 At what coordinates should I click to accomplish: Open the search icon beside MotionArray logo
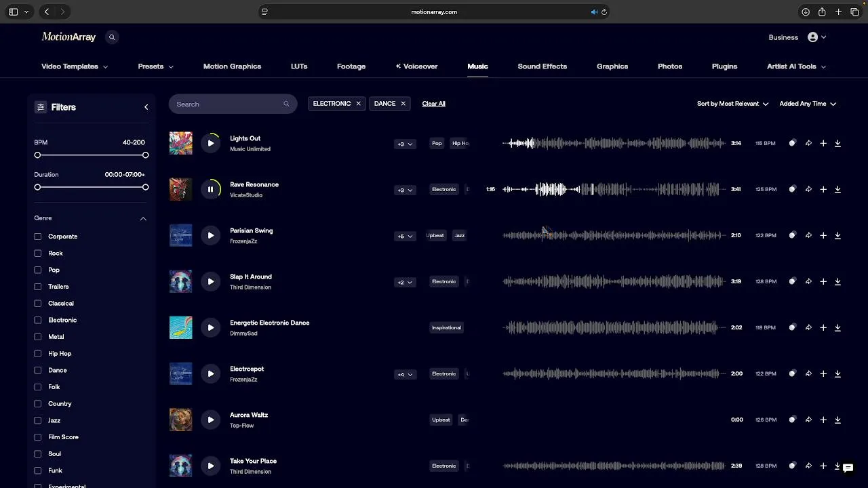[112, 37]
